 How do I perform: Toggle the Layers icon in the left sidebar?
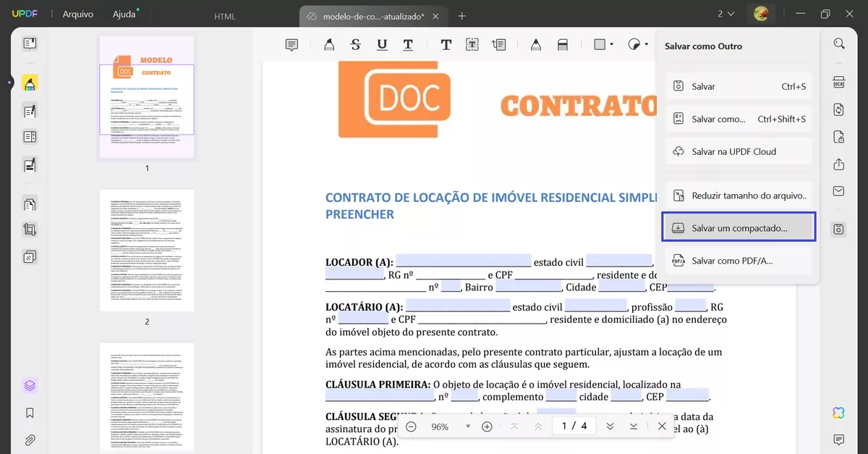[x=29, y=385]
